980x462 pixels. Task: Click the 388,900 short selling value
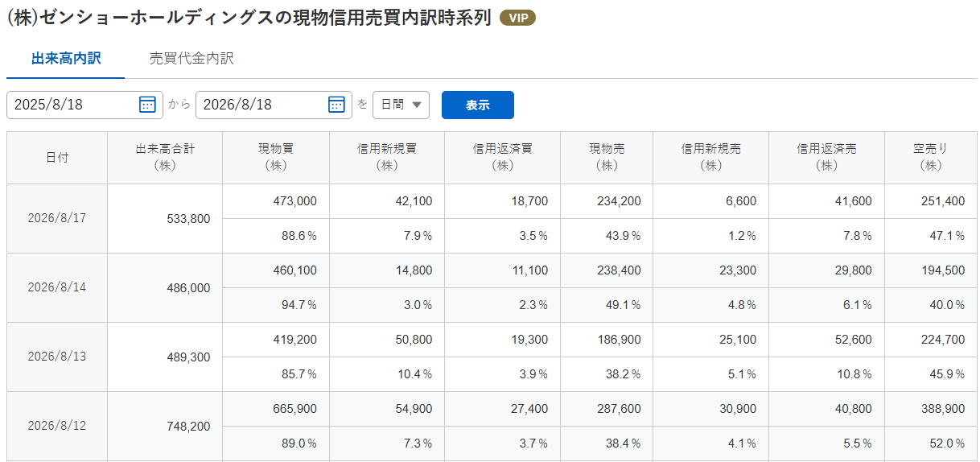tap(942, 409)
